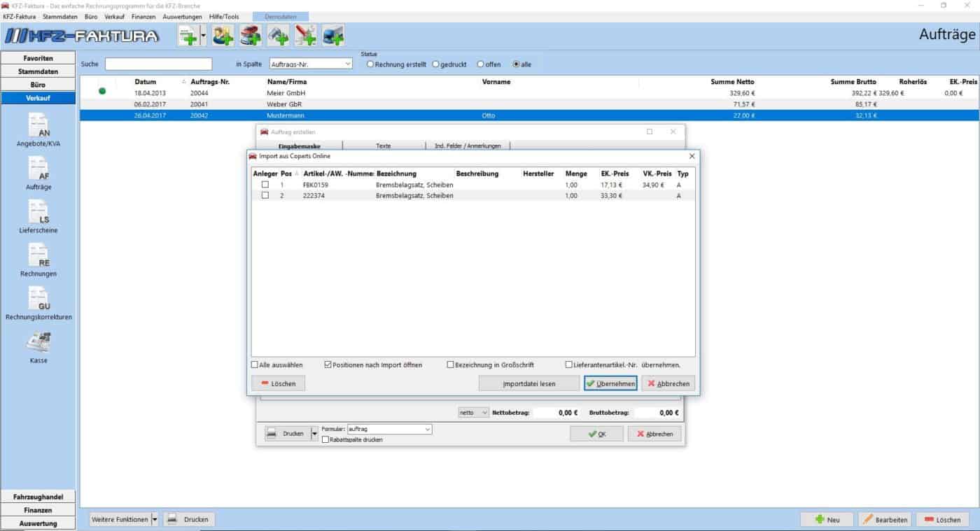This screenshot has height=531, width=980.
Task: Open the Auswertungen menu
Action: pyautogui.click(x=182, y=16)
